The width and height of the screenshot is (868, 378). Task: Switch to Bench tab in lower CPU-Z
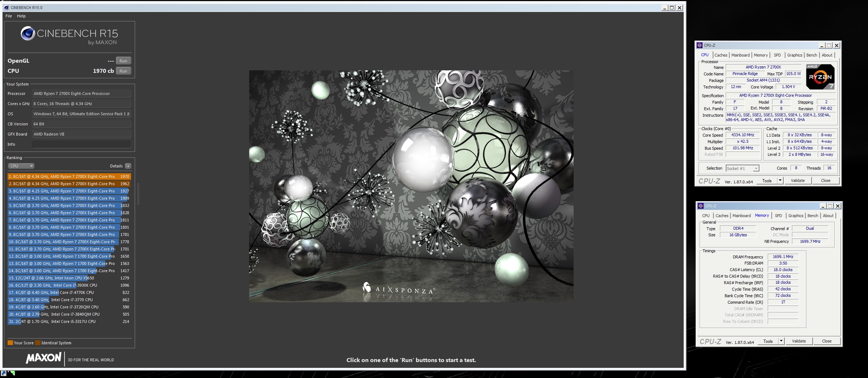[x=813, y=216]
